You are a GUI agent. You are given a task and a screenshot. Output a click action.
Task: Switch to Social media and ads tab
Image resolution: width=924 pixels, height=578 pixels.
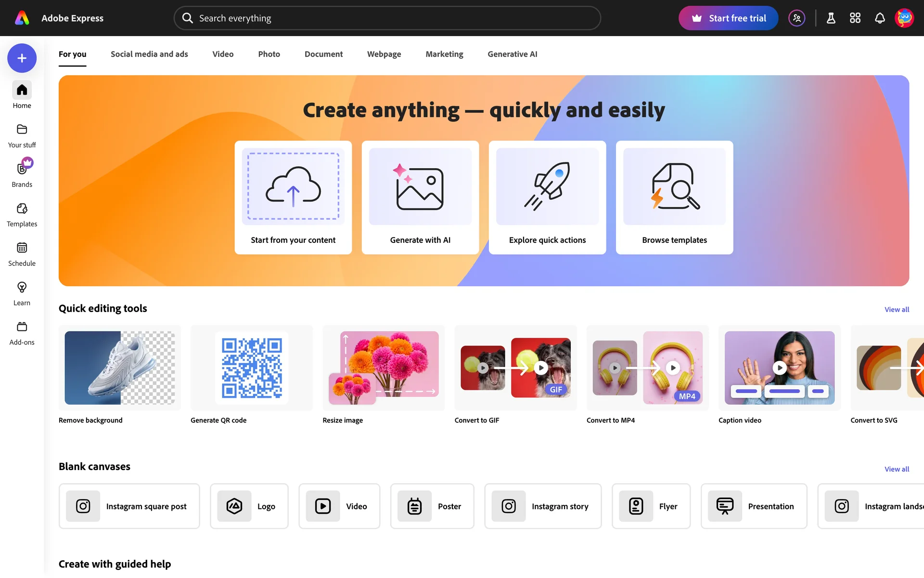click(x=149, y=54)
